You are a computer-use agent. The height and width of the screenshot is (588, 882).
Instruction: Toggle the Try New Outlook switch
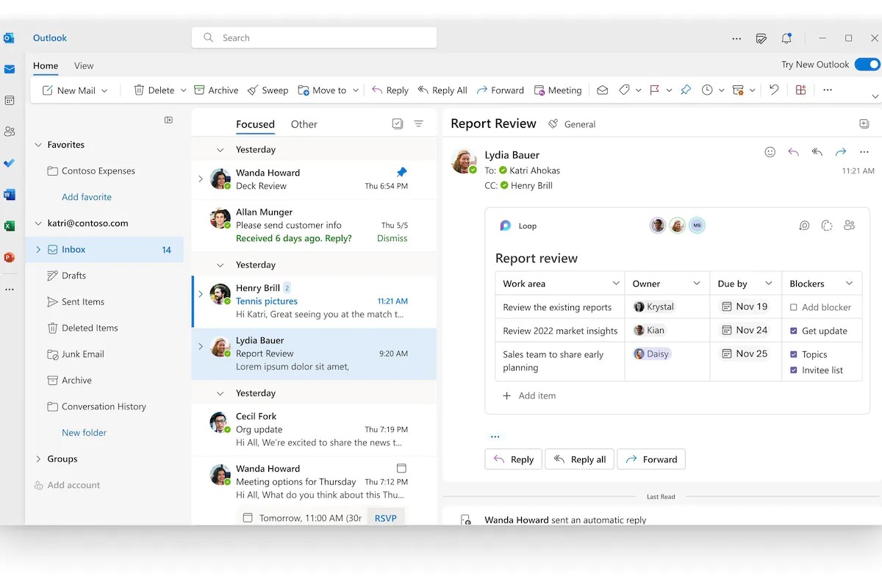867,65
